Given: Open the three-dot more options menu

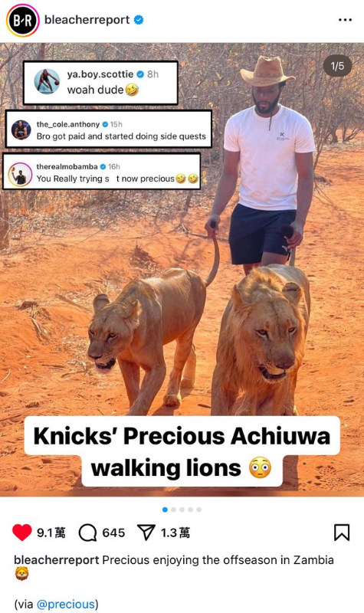Looking at the screenshot, I should coord(345,20).
